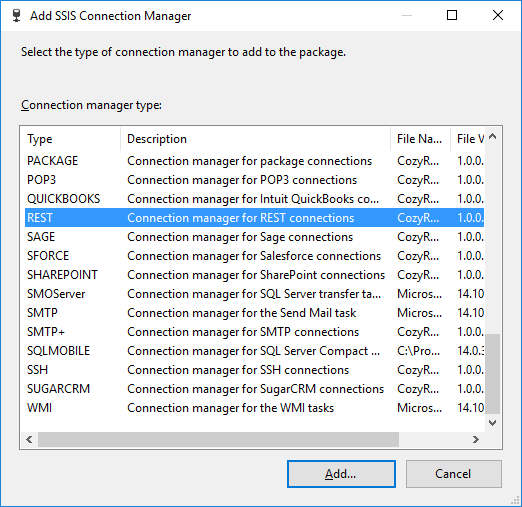Maximize the Add SSIS Connection Manager dialog
This screenshot has height=507, width=522.
(452, 15)
